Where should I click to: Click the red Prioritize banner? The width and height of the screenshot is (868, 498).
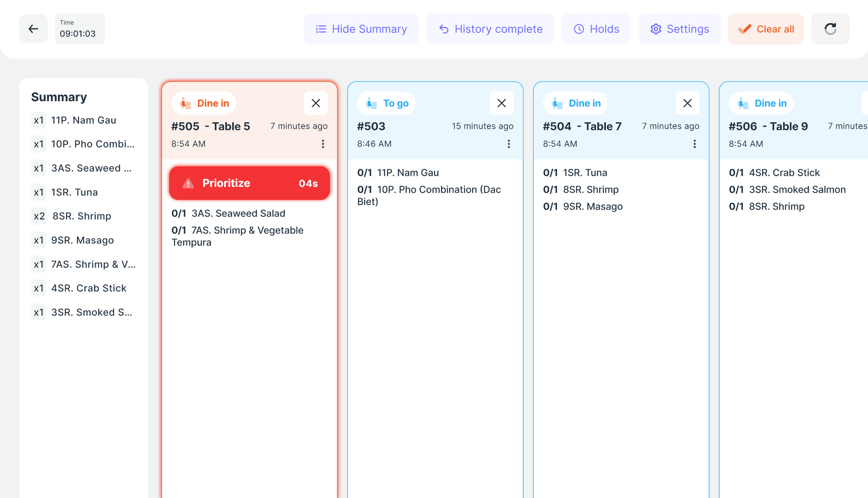(x=249, y=183)
